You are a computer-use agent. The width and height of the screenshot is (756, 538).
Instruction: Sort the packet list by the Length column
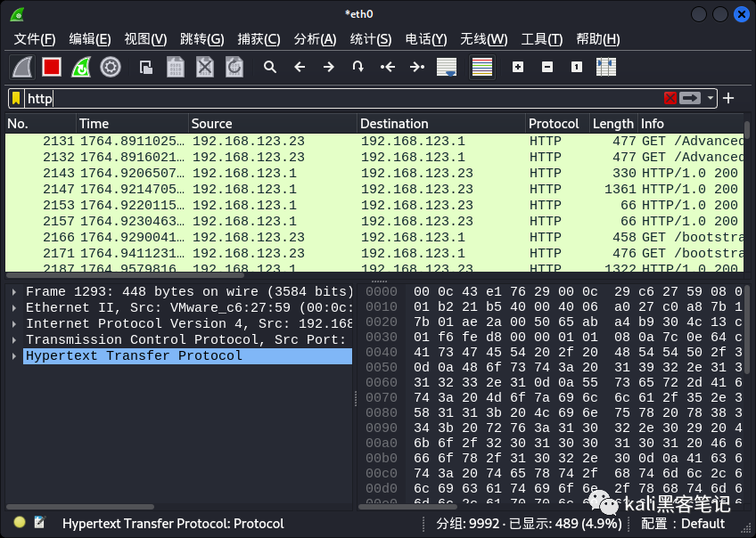(x=613, y=124)
